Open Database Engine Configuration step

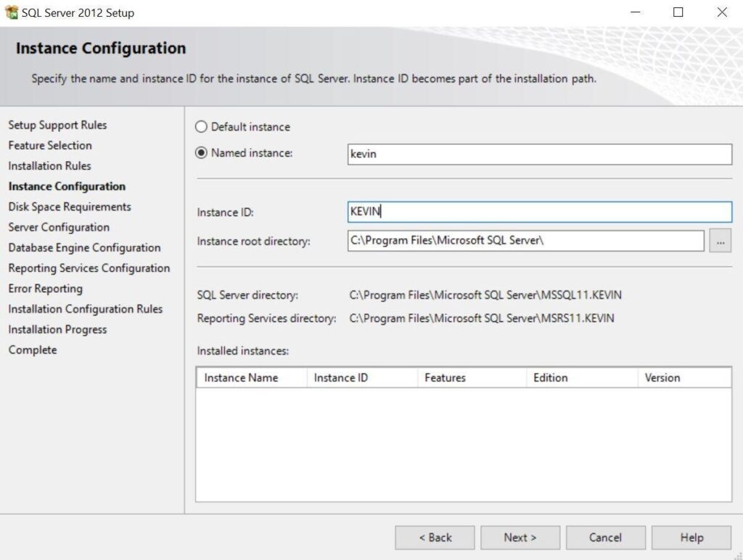84,247
